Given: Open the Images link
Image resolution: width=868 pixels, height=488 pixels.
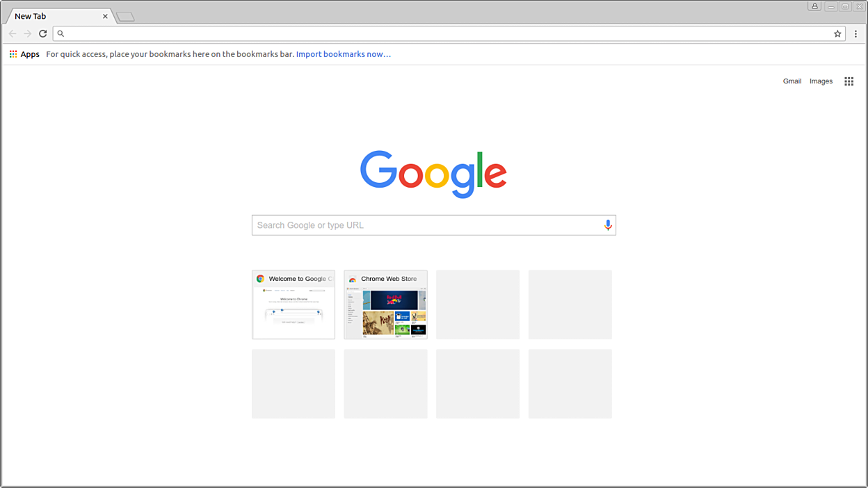Looking at the screenshot, I should pos(821,81).
